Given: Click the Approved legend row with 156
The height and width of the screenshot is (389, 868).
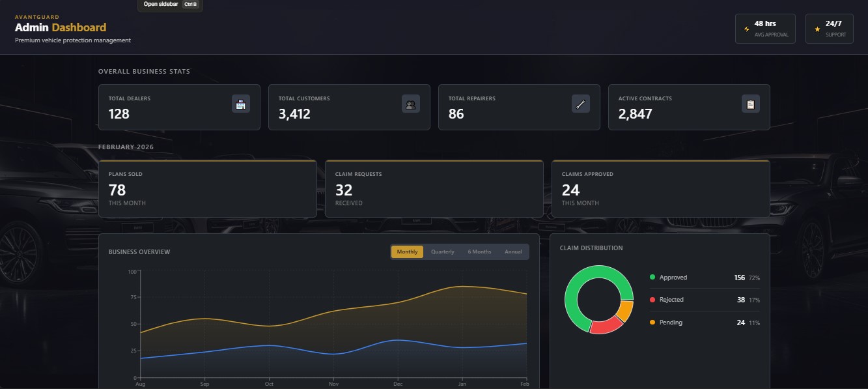Looking at the screenshot, I should coord(705,278).
